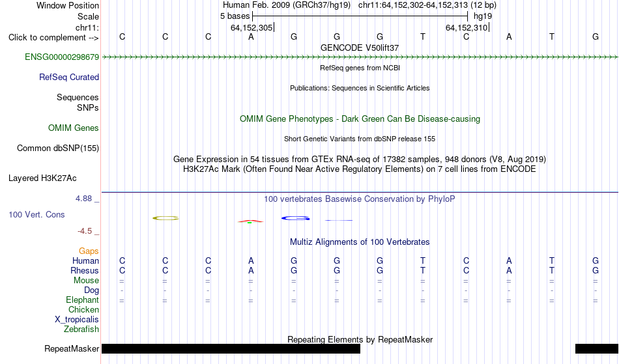Click the Mouse species label
619x364 pixels.
pos(86,281)
